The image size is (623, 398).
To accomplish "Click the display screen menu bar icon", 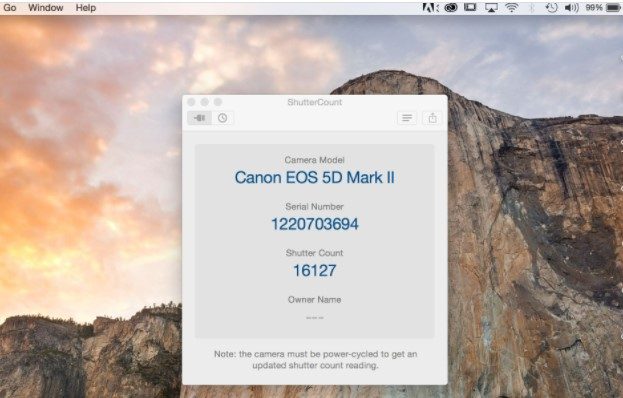I will click(470, 7).
